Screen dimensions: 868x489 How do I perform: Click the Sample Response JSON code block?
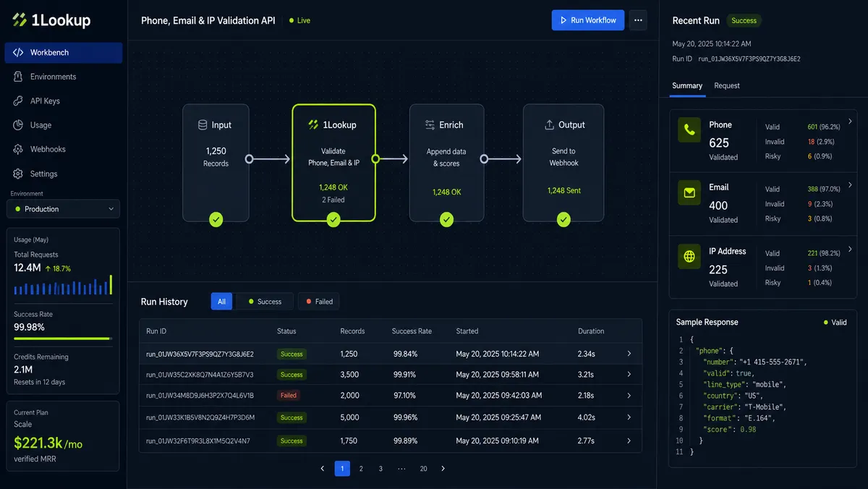pyautogui.click(x=762, y=396)
